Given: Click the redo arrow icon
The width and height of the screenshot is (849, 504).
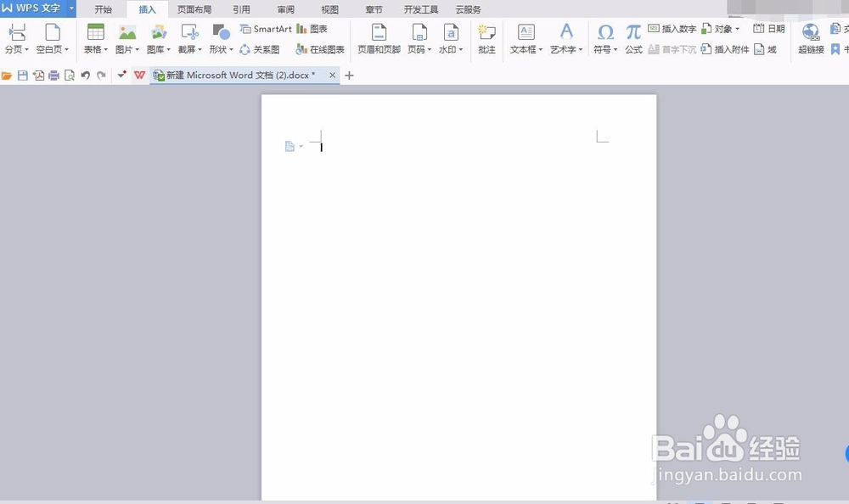Looking at the screenshot, I should pyautogui.click(x=101, y=76).
